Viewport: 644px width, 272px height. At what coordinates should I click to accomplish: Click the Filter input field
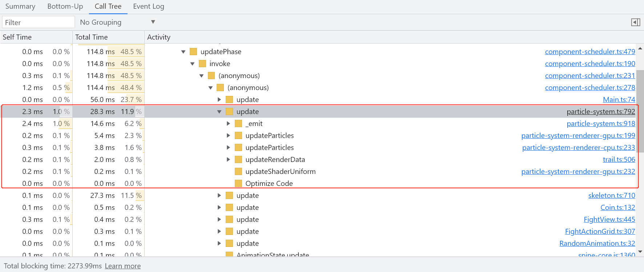pos(38,22)
